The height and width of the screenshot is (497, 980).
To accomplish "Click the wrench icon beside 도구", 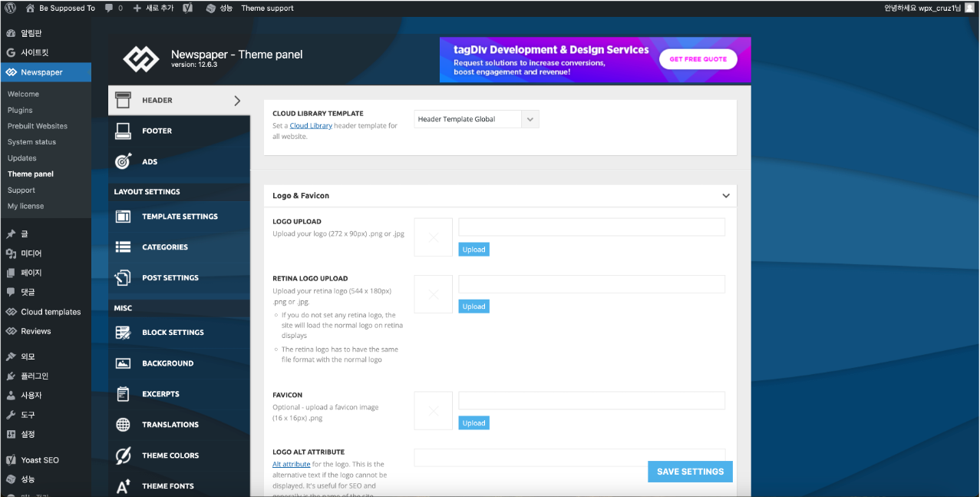I will [x=11, y=415].
